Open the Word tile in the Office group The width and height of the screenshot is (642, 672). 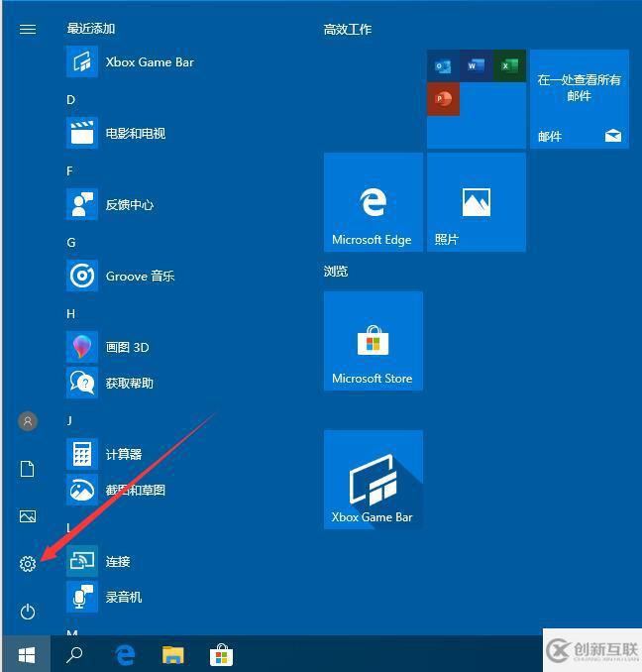(477, 66)
